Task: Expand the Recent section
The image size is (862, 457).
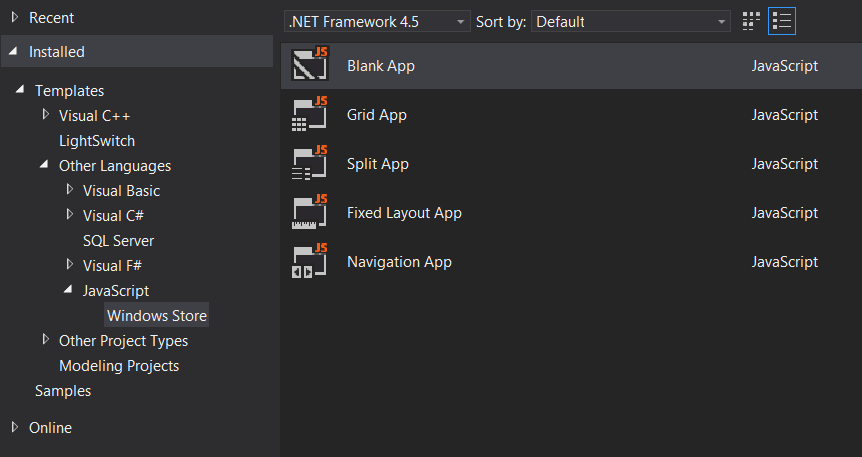Action: (x=14, y=18)
